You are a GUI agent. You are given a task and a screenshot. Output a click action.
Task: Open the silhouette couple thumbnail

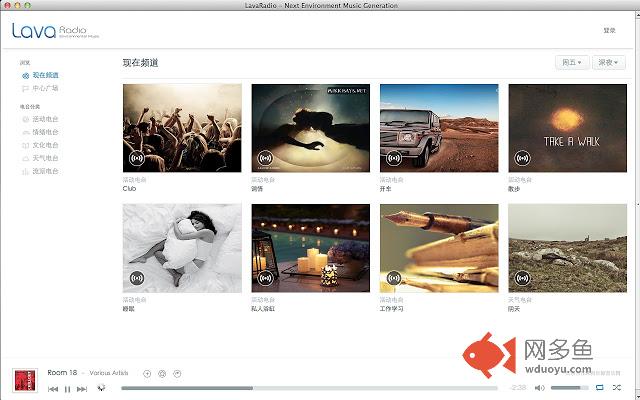(311, 128)
